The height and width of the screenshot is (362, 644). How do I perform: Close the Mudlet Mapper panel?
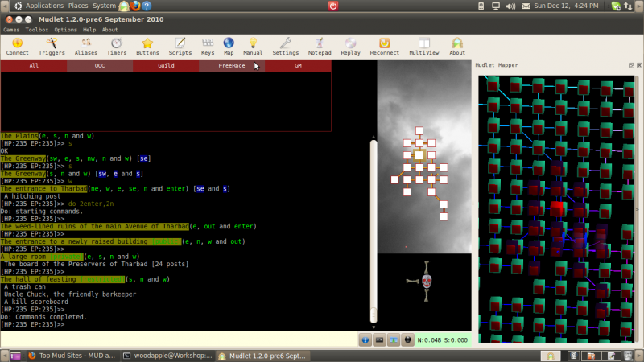point(639,65)
